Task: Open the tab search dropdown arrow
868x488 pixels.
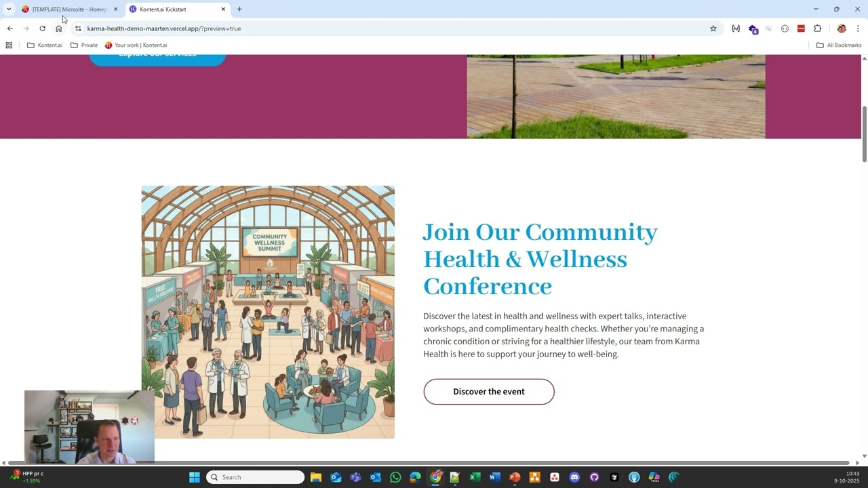Action: 9,9
